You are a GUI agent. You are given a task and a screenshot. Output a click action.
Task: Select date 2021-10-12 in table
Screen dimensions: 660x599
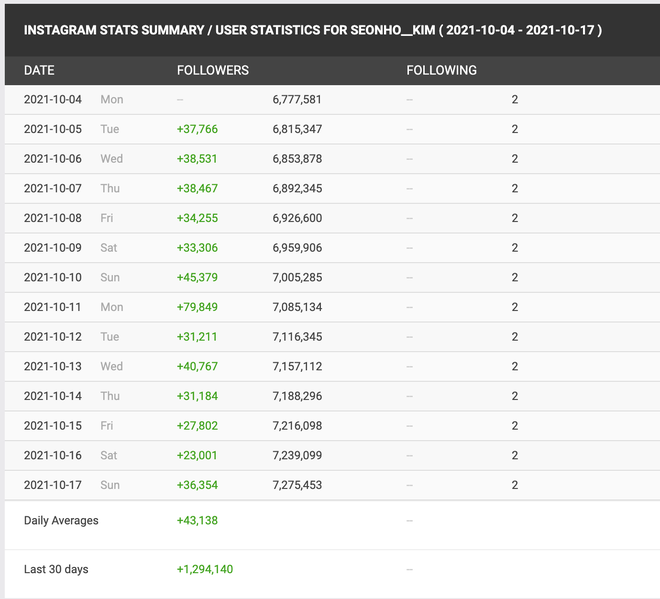coord(53,337)
